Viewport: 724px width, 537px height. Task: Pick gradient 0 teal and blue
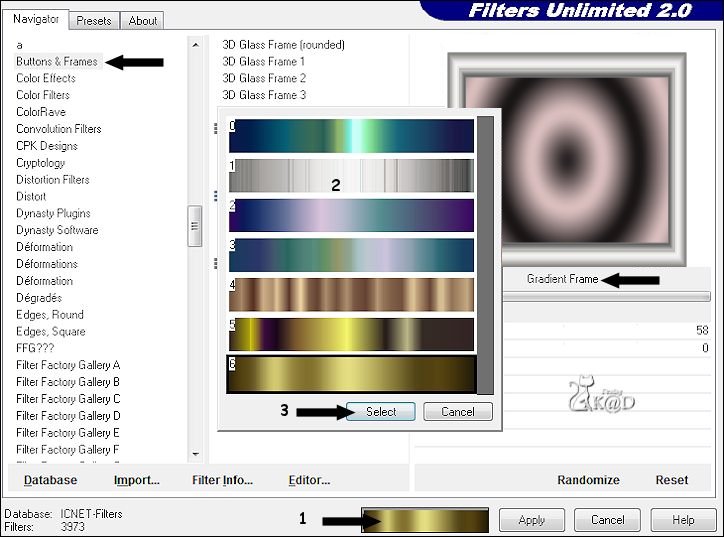[351, 136]
